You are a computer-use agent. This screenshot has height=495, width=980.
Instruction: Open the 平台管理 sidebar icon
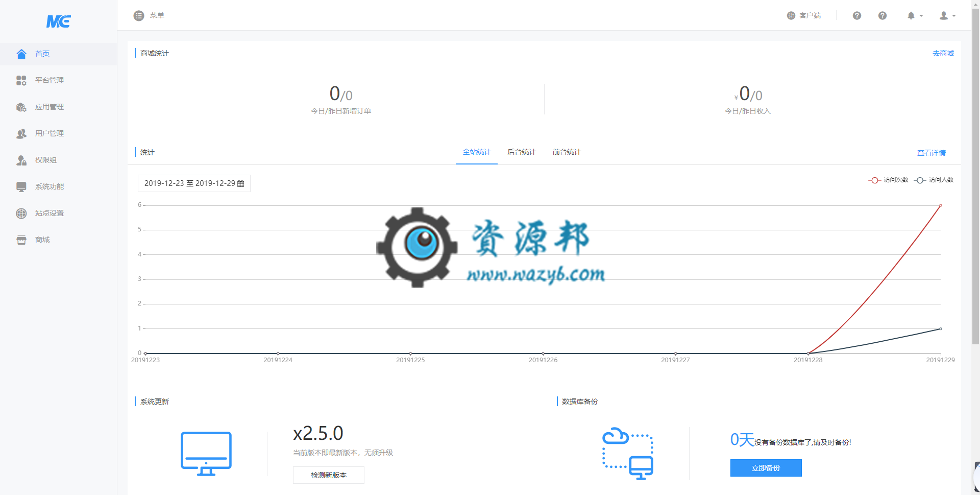21,81
